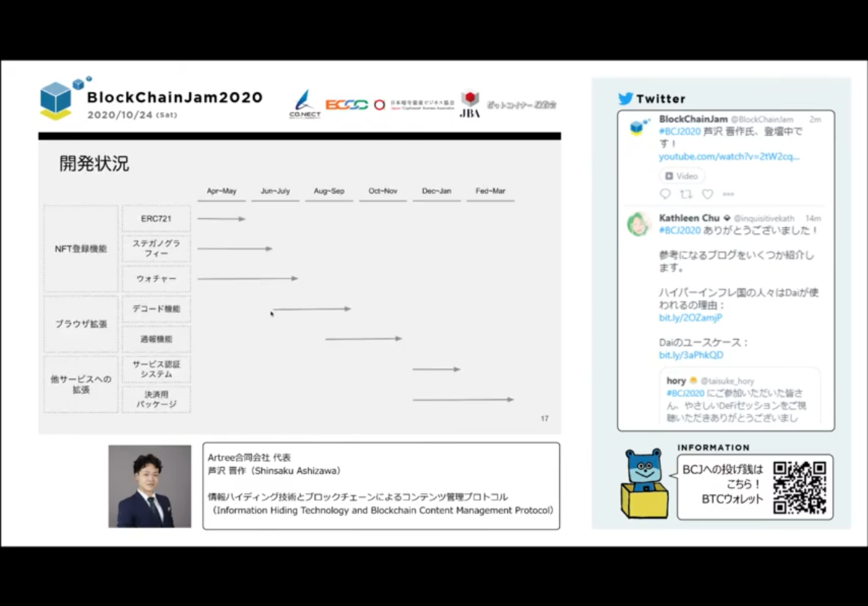Click the BlockChainJam tweet avatar

point(639,127)
